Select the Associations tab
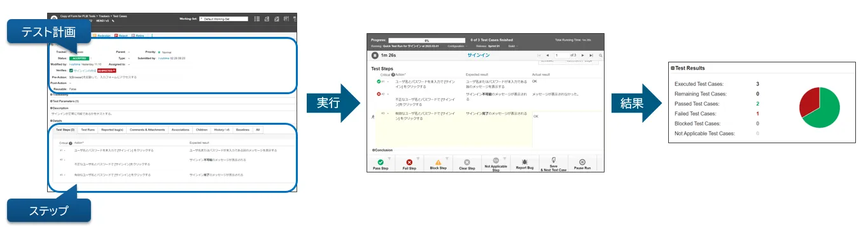 [180, 129]
